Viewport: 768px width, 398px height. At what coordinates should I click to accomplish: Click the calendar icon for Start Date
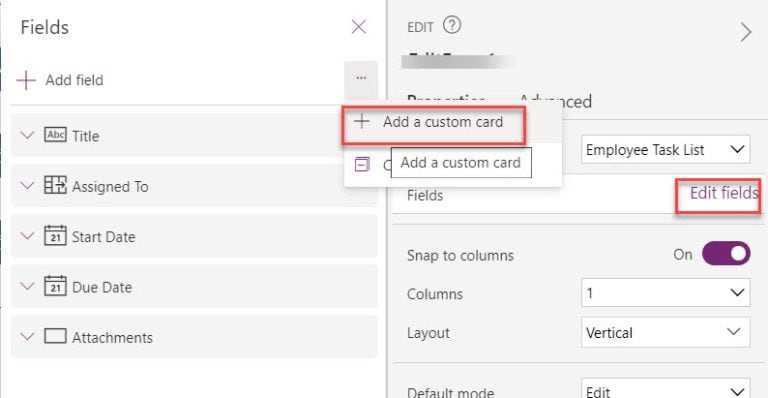[55, 235]
